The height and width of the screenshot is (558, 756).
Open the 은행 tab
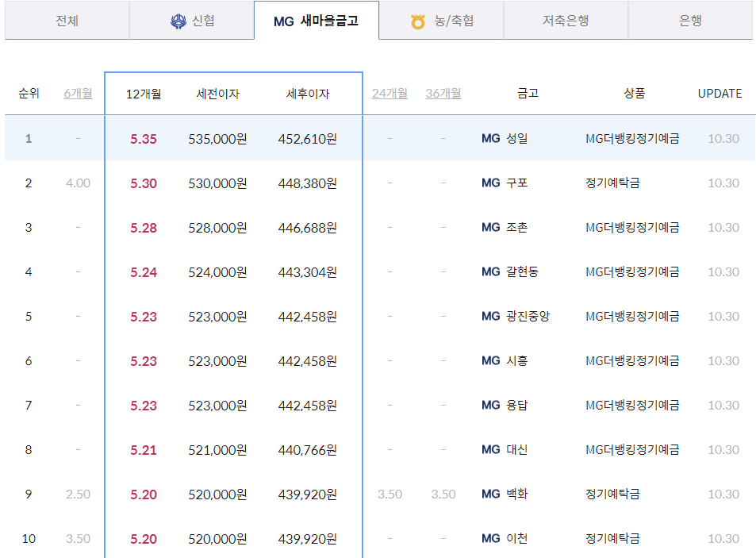pyautogui.click(x=690, y=21)
